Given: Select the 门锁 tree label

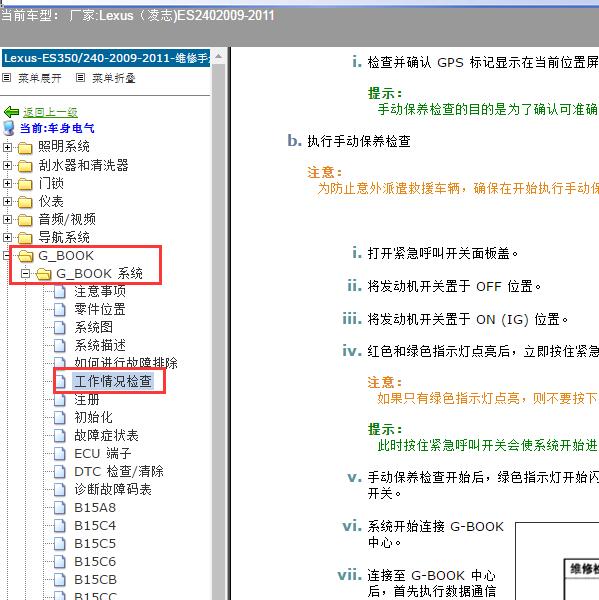Looking at the screenshot, I should click(51, 183).
